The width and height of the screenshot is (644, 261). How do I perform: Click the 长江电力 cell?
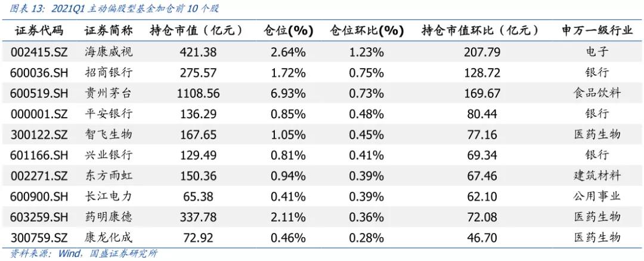[x=109, y=196]
